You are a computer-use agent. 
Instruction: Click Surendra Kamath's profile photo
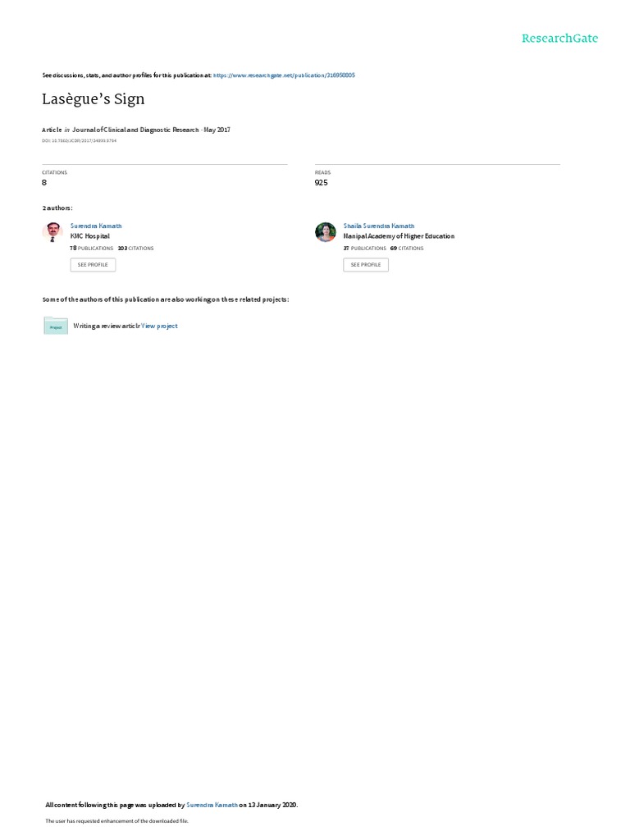tap(52, 232)
